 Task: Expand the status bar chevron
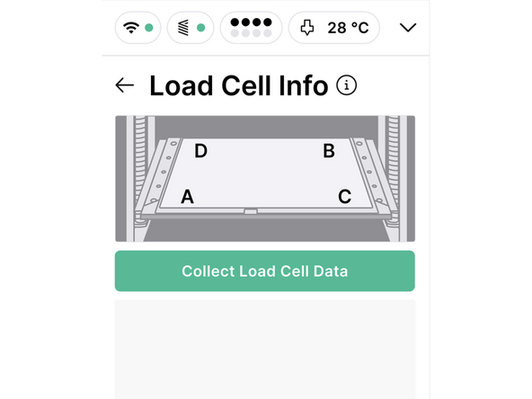click(408, 28)
